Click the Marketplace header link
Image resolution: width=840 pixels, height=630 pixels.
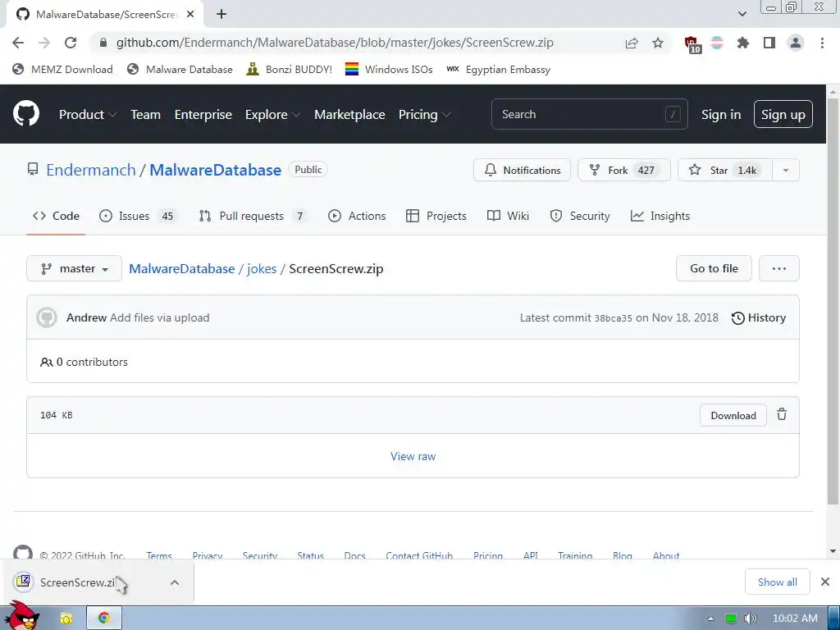pos(349,114)
